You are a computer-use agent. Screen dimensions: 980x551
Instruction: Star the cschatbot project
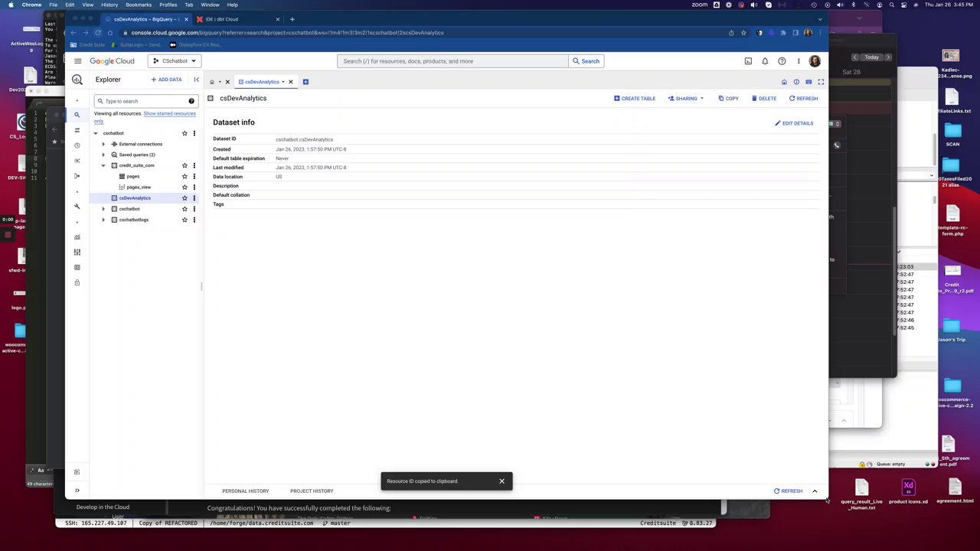(x=185, y=133)
